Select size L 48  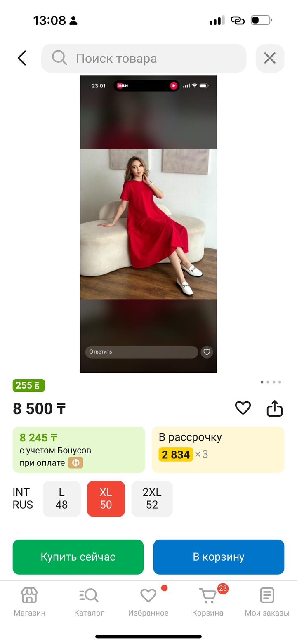61,498
